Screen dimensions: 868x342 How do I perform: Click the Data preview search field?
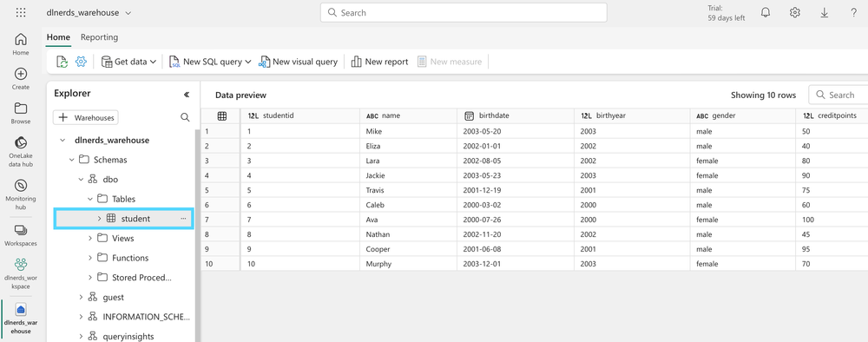click(x=838, y=95)
